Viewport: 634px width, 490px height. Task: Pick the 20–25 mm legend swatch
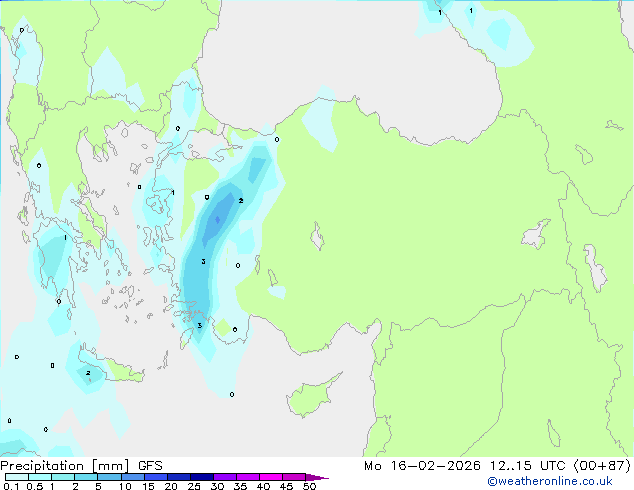click(178, 477)
